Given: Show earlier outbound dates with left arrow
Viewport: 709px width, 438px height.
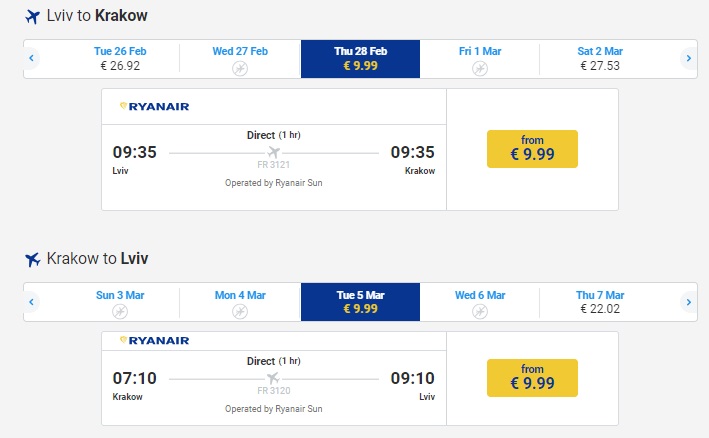Looking at the screenshot, I should [x=32, y=59].
